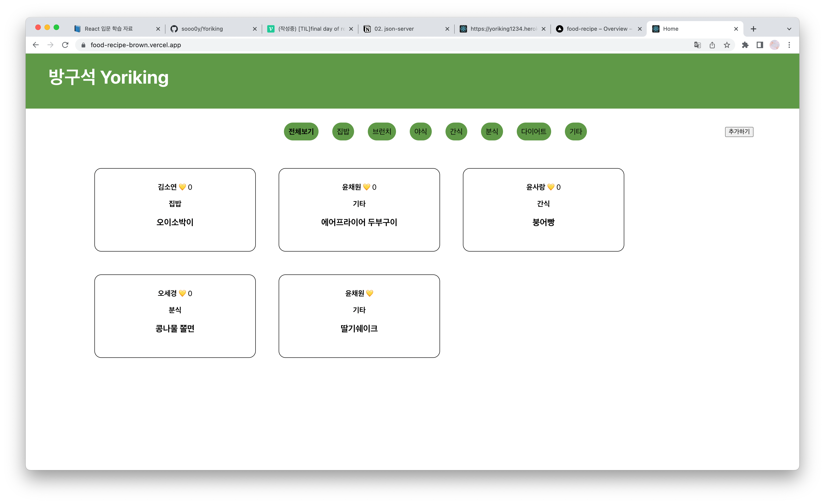Image resolution: width=825 pixels, height=504 pixels.
Task: Go back in browser history
Action: [36, 44]
